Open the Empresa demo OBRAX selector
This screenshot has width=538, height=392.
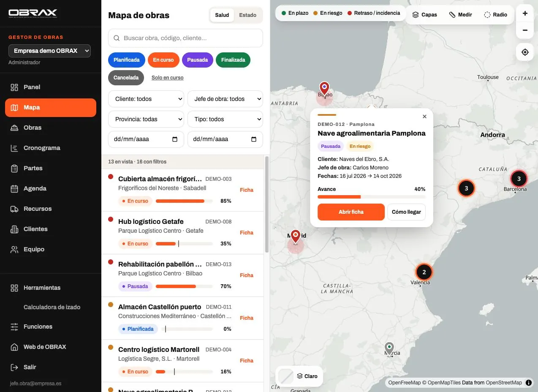pos(49,51)
